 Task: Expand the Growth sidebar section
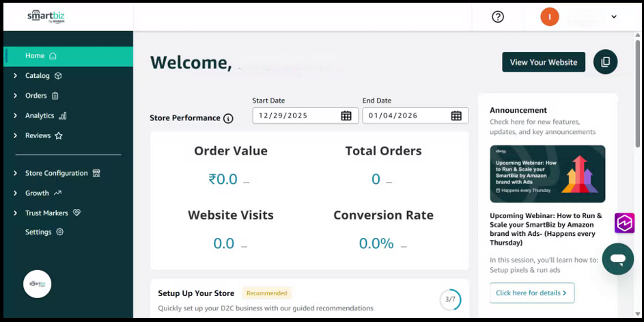[38, 193]
